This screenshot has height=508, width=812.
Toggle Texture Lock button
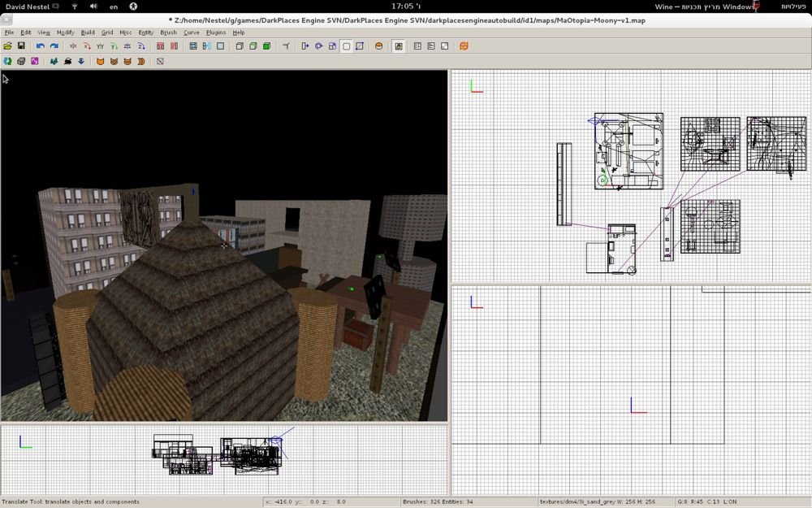398,46
